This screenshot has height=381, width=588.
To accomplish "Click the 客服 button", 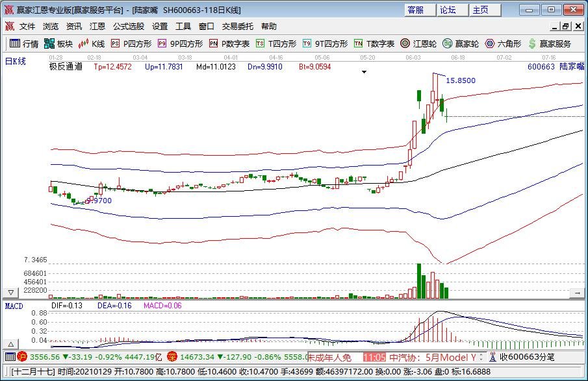I will [x=420, y=10].
